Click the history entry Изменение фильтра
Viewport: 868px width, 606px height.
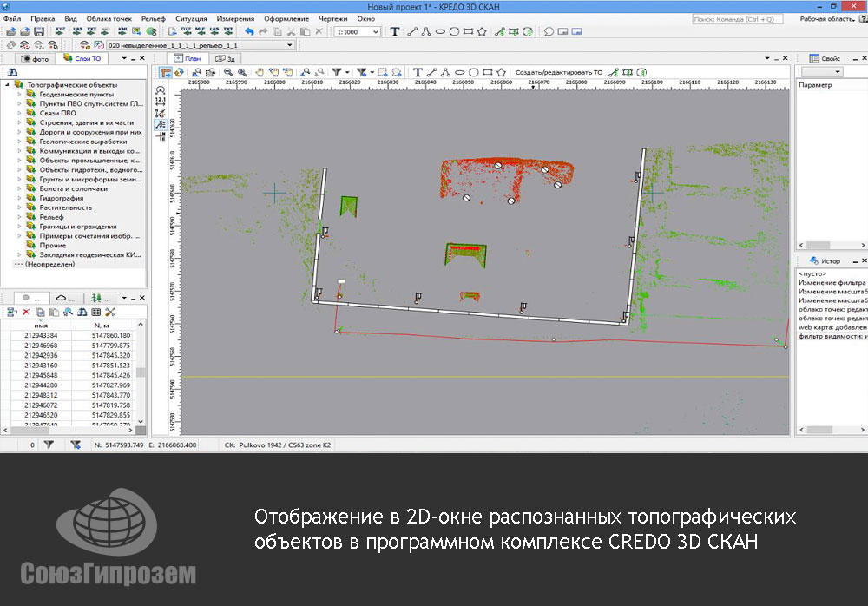[x=832, y=282]
